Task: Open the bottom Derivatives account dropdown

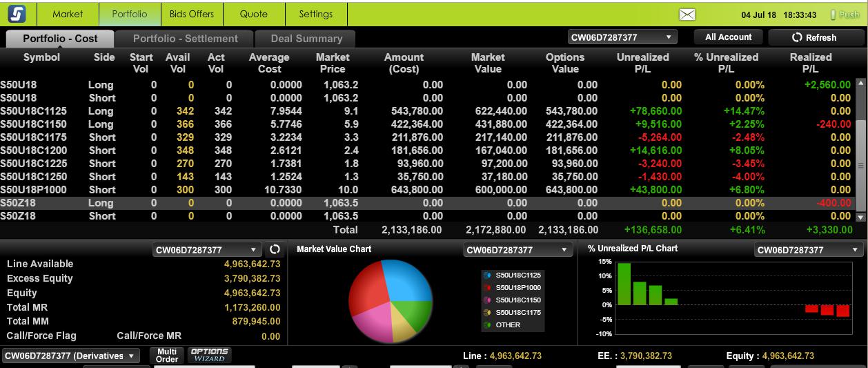Action: pos(71,356)
